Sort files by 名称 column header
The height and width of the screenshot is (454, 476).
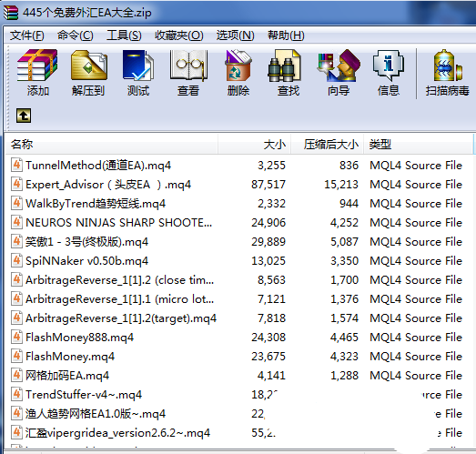(111, 144)
